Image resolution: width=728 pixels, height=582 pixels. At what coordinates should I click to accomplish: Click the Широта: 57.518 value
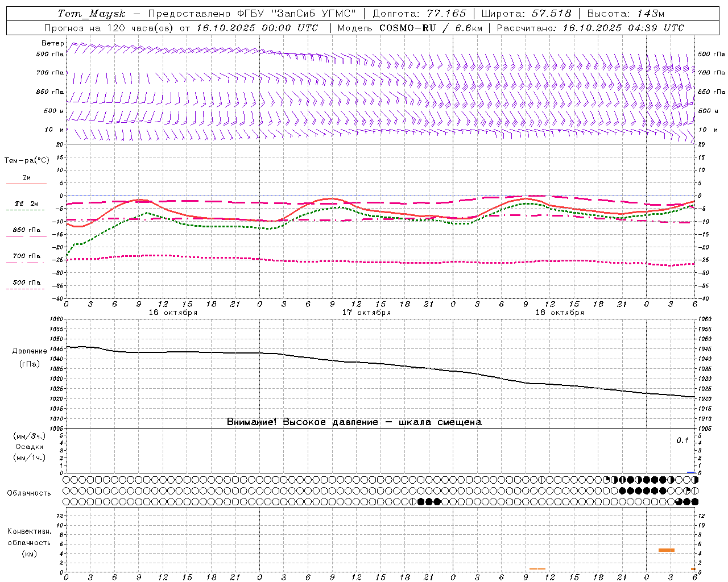pyautogui.click(x=527, y=14)
